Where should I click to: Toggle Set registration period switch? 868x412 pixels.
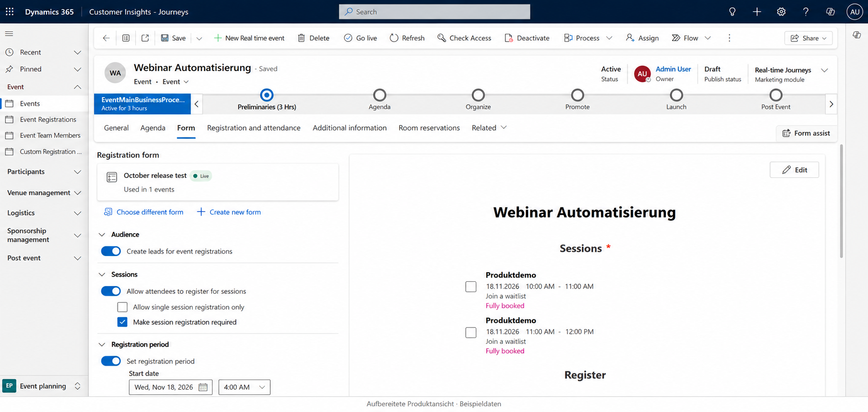tap(111, 361)
